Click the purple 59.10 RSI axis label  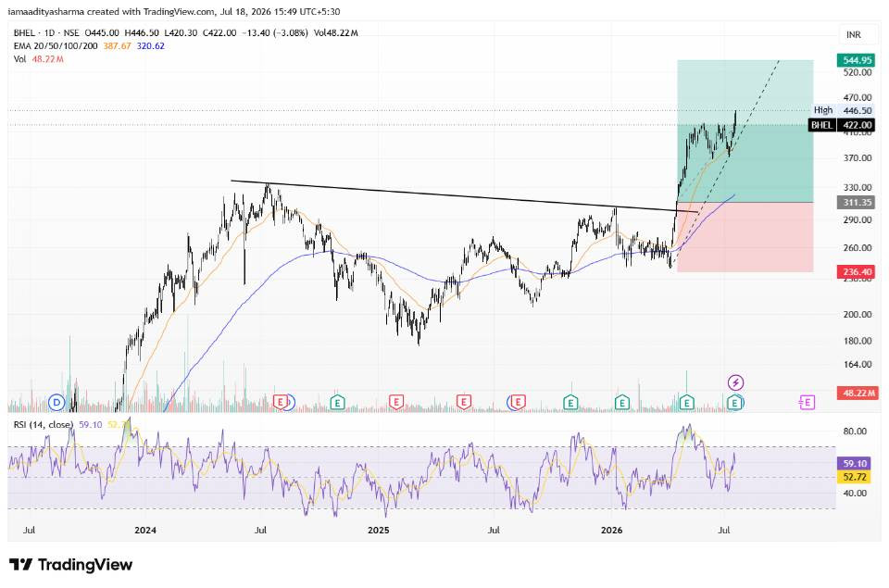(855, 463)
